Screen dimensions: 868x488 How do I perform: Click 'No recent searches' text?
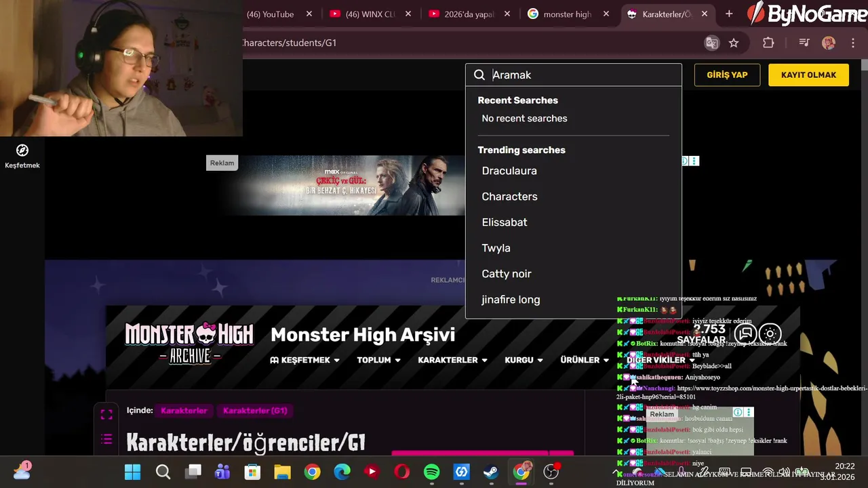click(x=524, y=119)
